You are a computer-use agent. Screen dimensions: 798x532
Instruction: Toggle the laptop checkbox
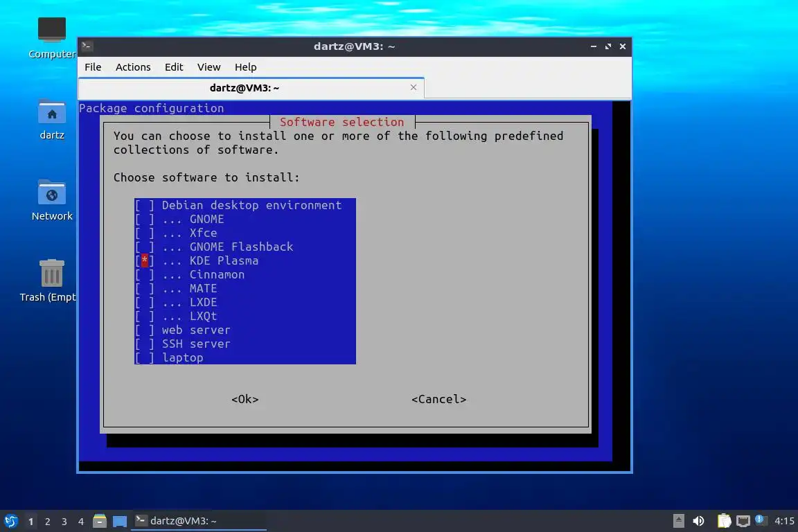coord(145,358)
